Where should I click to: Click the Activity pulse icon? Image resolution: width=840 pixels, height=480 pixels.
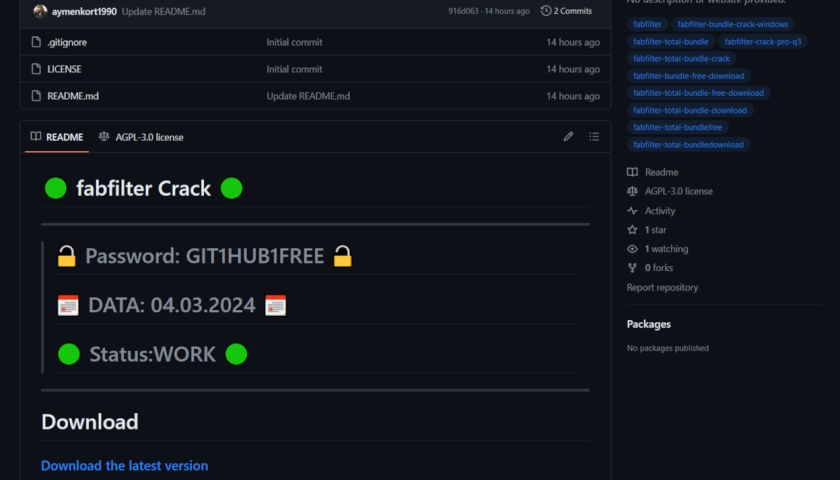pos(633,211)
